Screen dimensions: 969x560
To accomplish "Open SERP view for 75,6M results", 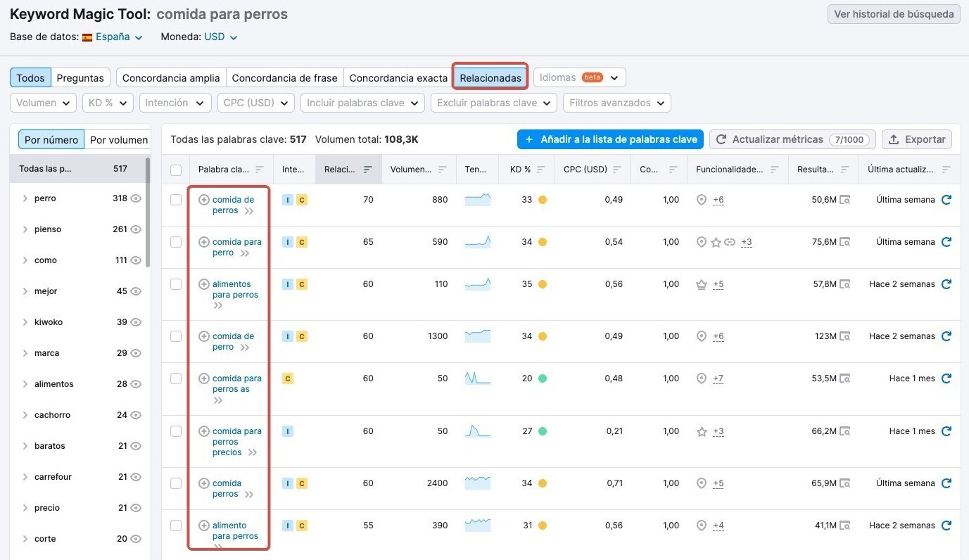I will (844, 242).
